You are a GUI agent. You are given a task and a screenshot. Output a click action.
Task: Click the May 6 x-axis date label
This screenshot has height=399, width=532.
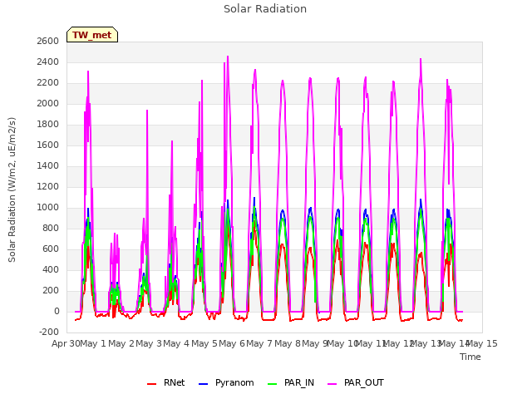coord(232,343)
